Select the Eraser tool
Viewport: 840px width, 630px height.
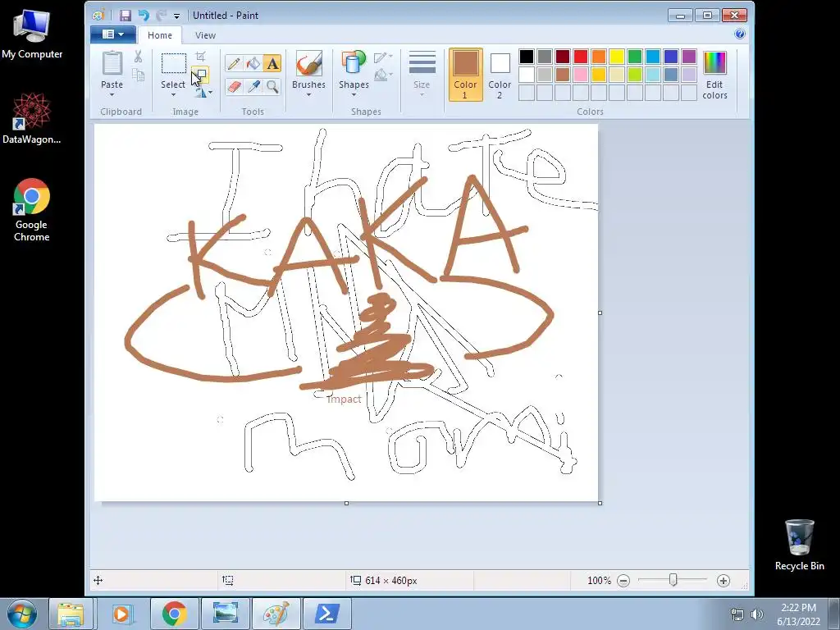click(x=234, y=86)
